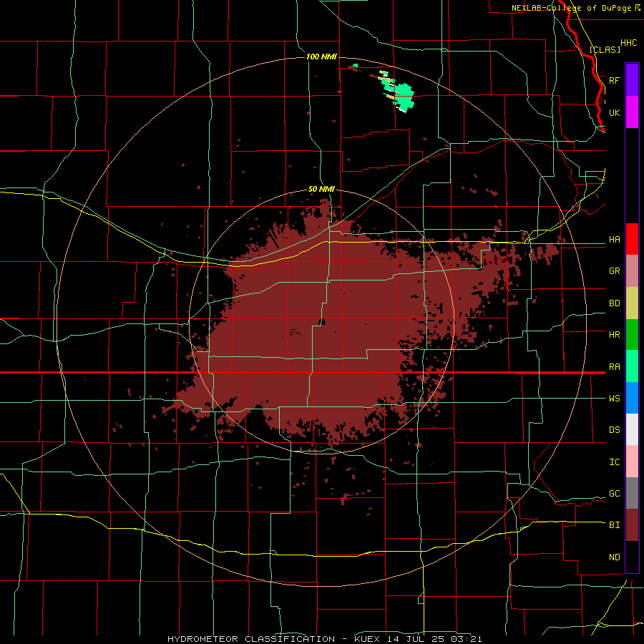Screen dimensions: 644x644
Task: Click the pink GR legend color swatch
Action: click(632, 271)
